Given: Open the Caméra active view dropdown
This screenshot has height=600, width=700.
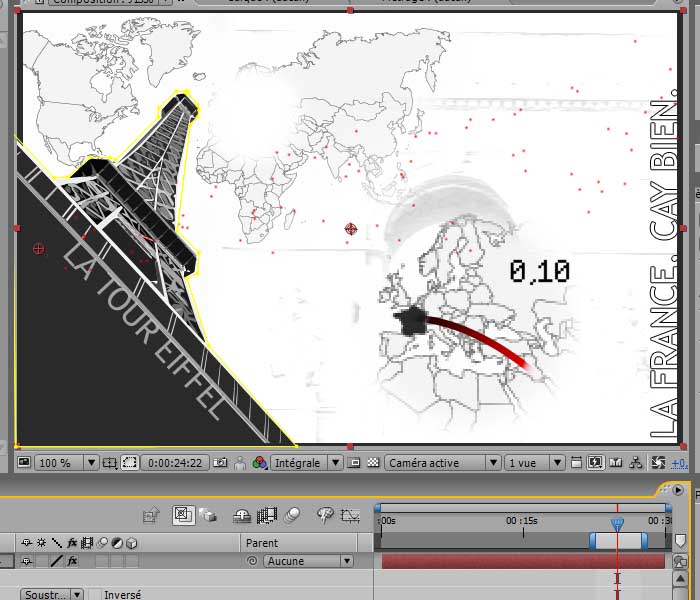Looking at the screenshot, I should pos(442,463).
